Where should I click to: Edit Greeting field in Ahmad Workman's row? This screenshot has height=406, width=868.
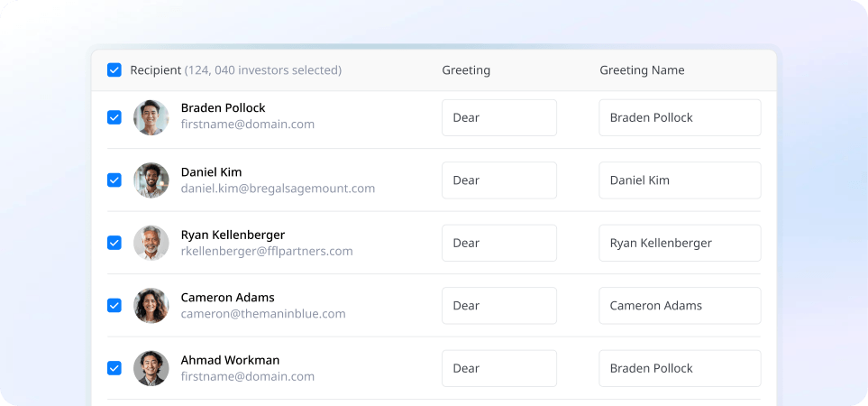point(499,368)
